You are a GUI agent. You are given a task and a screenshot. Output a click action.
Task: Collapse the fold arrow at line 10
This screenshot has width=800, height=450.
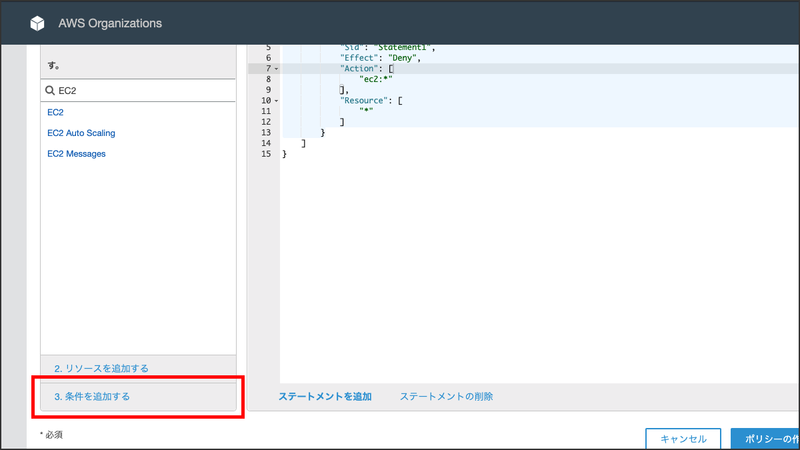[x=277, y=101]
